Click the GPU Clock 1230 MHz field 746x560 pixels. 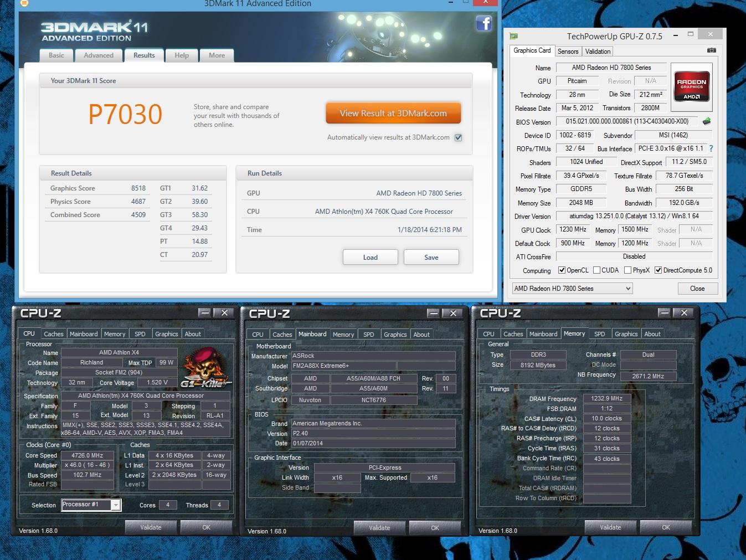(573, 229)
